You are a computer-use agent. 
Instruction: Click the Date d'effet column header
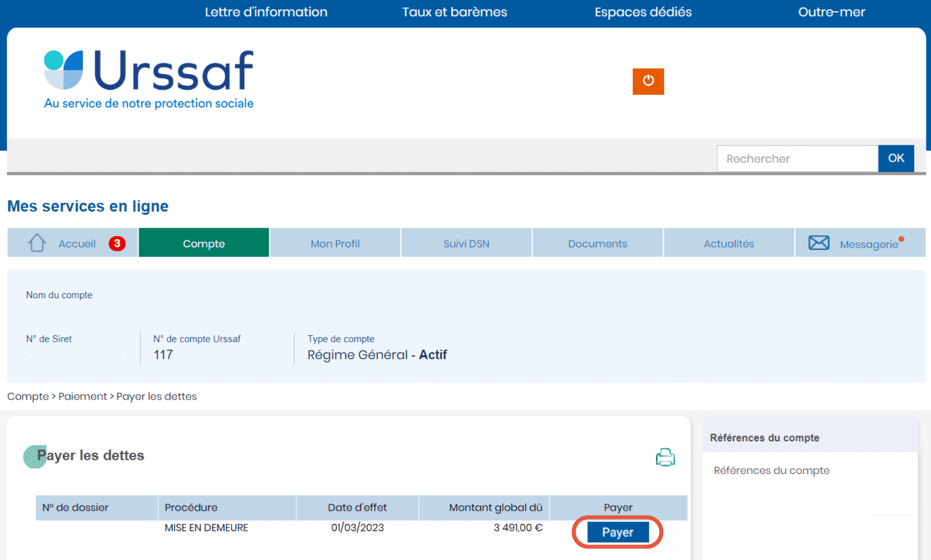point(358,508)
